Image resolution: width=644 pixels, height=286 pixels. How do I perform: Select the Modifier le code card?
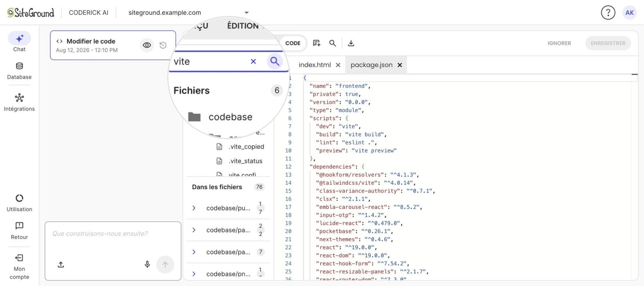(x=113, y=45)
